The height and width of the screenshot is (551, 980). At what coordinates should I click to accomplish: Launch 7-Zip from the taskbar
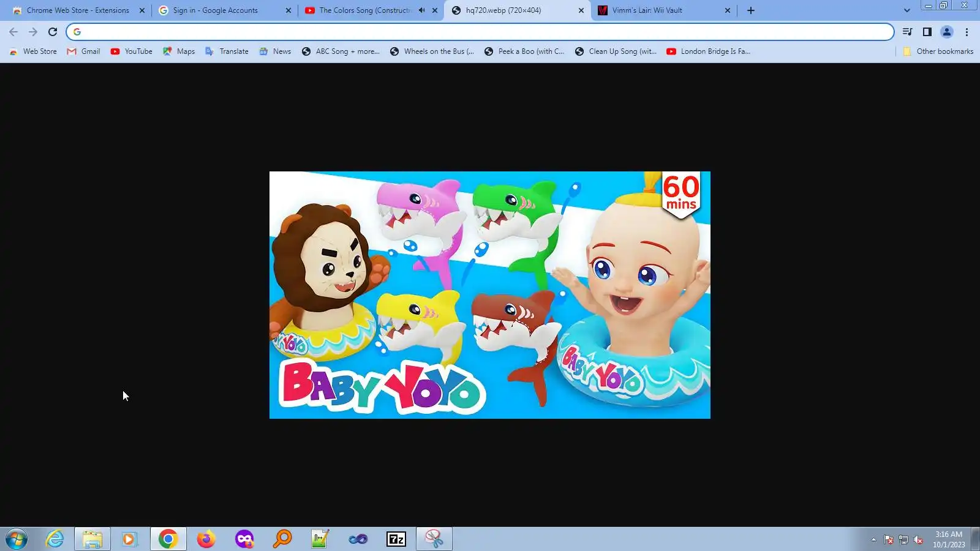click(x=396, y=539)
